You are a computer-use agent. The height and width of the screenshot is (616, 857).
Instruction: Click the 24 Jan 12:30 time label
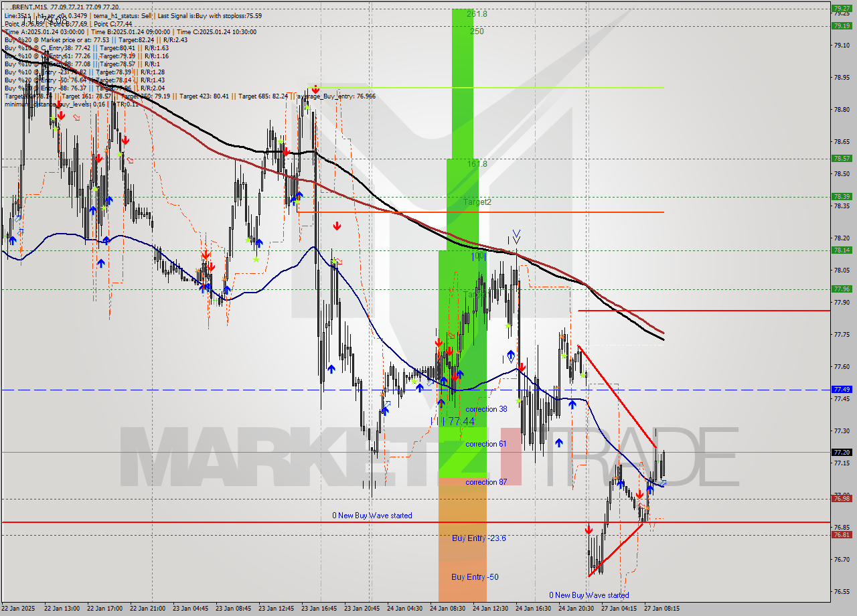491,609
